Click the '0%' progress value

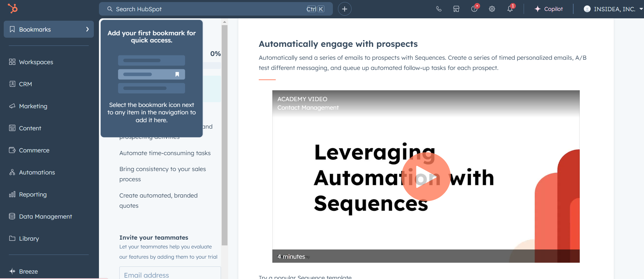pyautogui.click(x=216, y=54)
